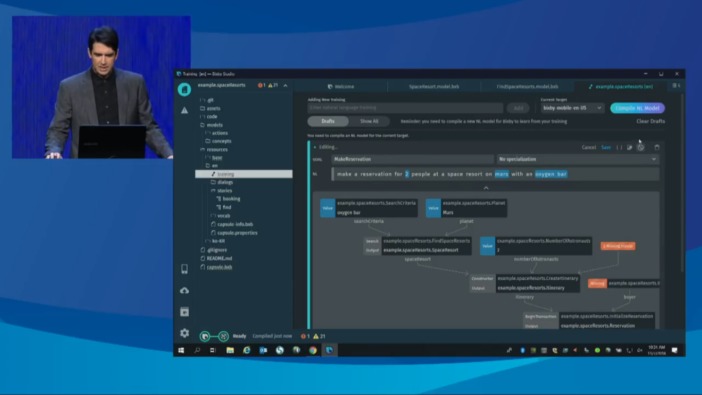Open the warnings triangle sidebar icon
The height and width of the screenshot is (395, 702).
click(x=184, y=110)
